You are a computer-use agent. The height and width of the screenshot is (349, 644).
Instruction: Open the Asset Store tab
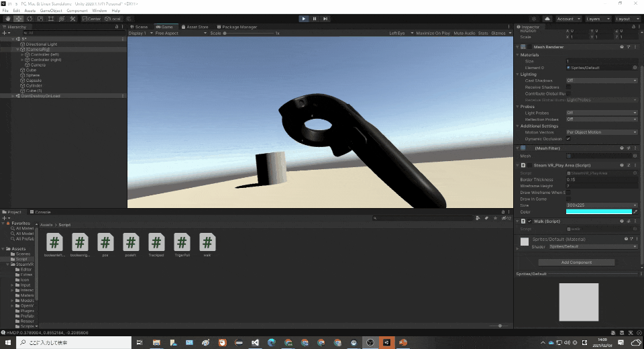coord(195,27)
